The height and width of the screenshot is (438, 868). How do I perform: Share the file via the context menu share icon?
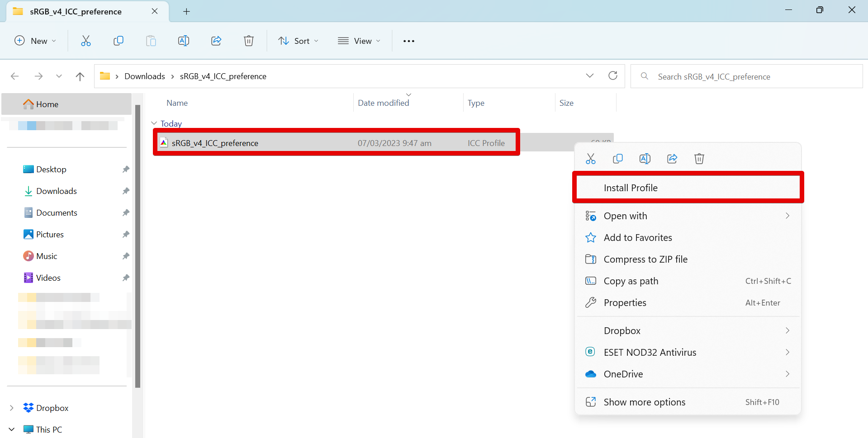pos(672,159)
